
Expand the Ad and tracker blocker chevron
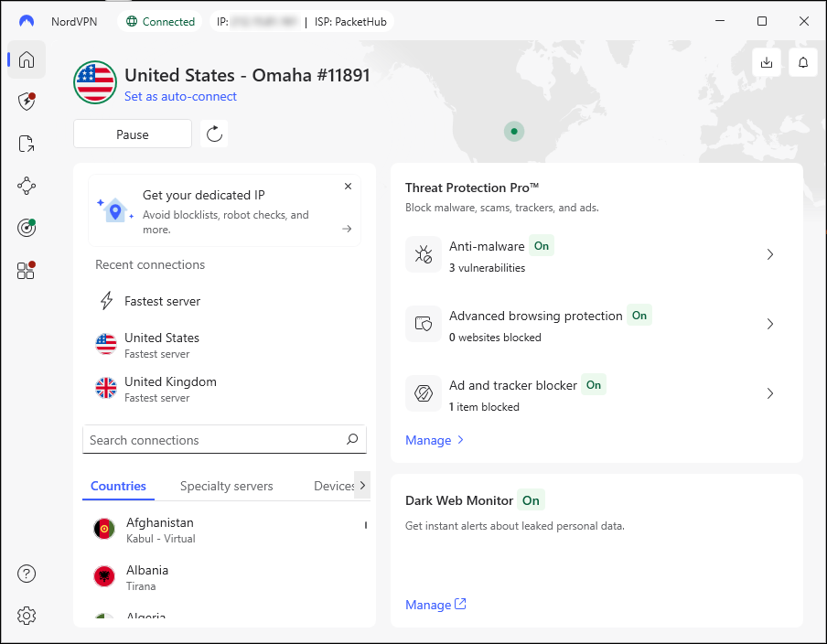click(769, 393)
